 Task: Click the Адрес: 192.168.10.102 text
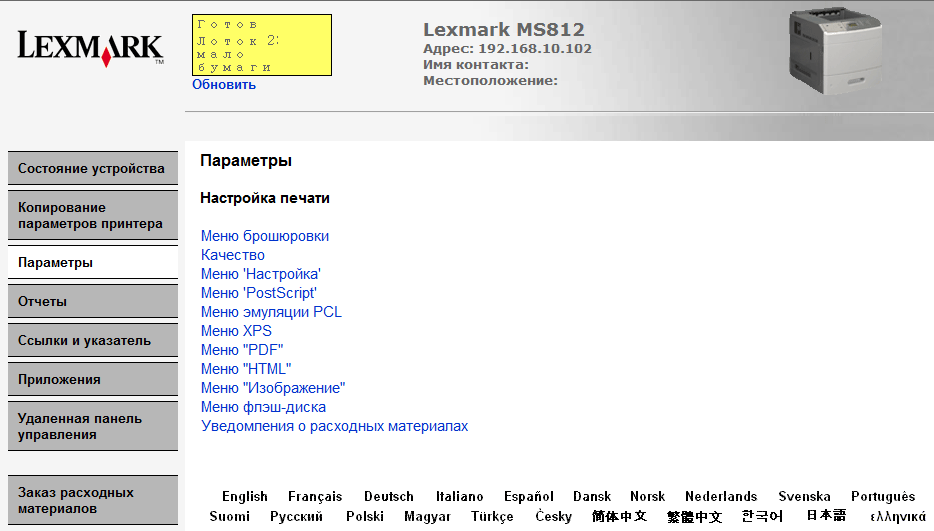[x=508, y=49]
